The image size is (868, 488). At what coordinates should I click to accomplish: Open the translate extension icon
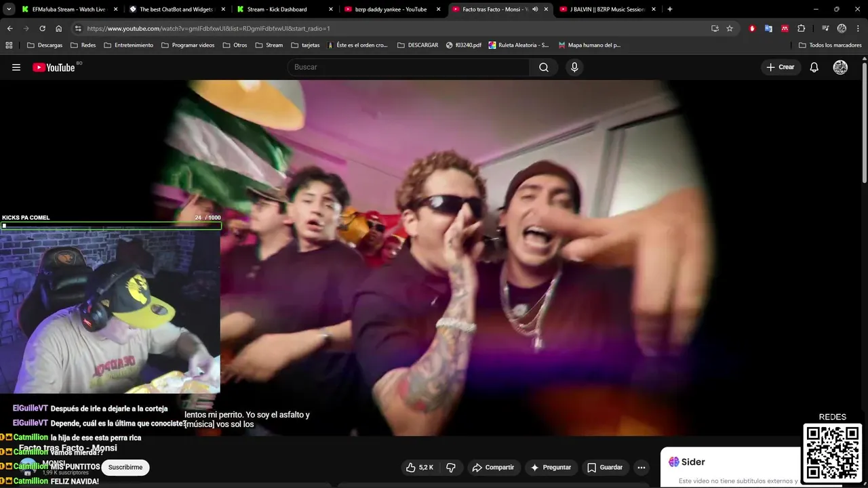pos(768,28)
